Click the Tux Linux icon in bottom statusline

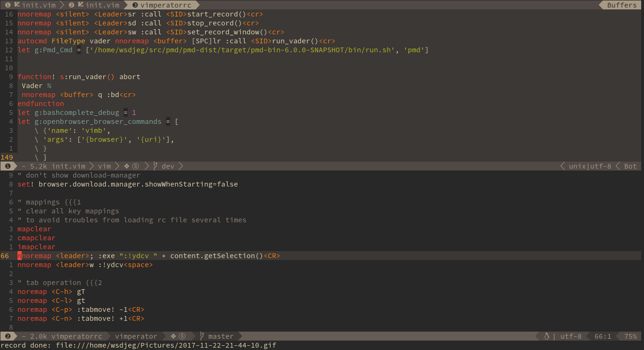tap(546, 336)
